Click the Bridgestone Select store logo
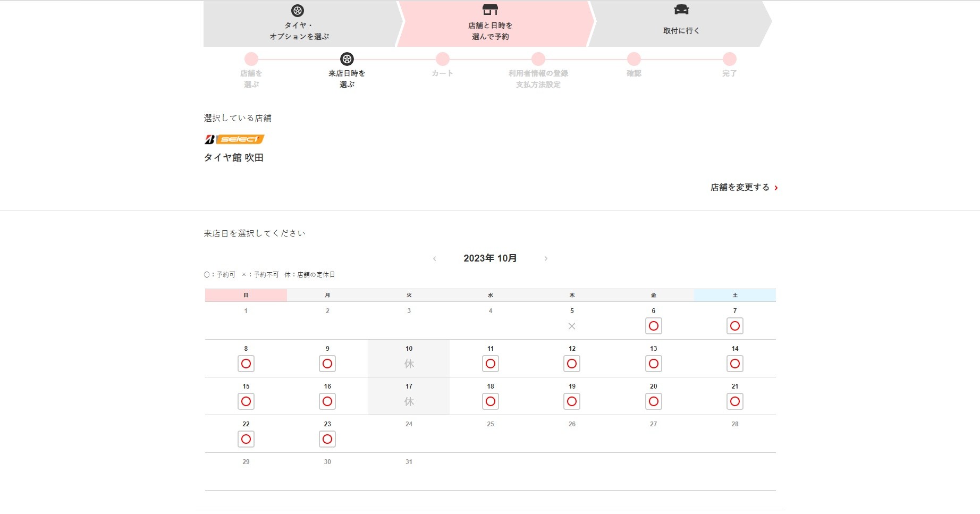This screenshot has width=980, height=514. pyautogui.click(x=234, y=139)
